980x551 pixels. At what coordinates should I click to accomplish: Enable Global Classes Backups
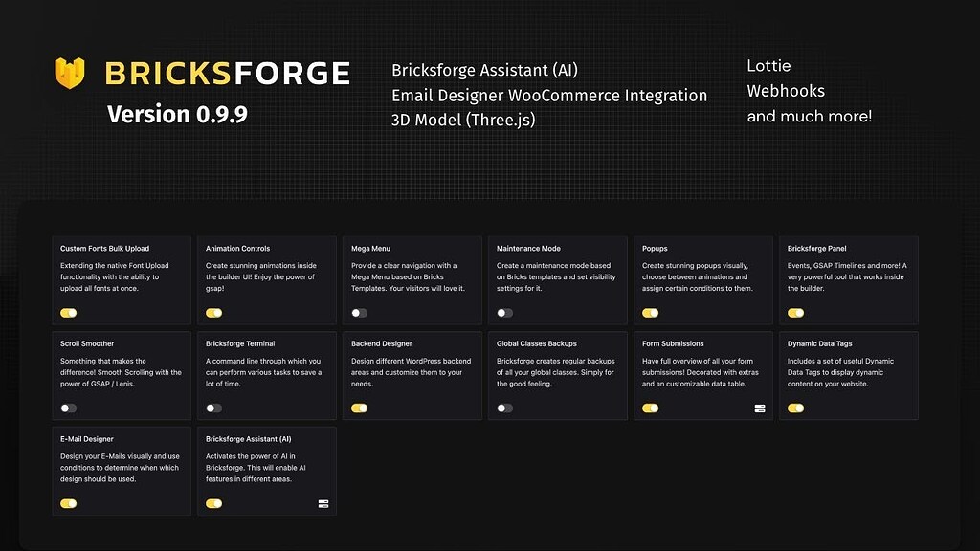click(x=505, y=408)
